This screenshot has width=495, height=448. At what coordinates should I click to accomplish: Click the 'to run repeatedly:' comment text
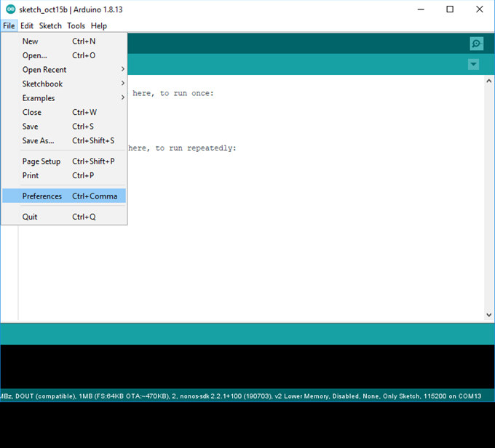196,148
